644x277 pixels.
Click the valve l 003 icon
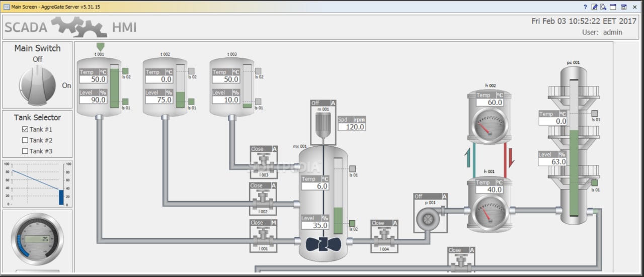click(264, 163)
